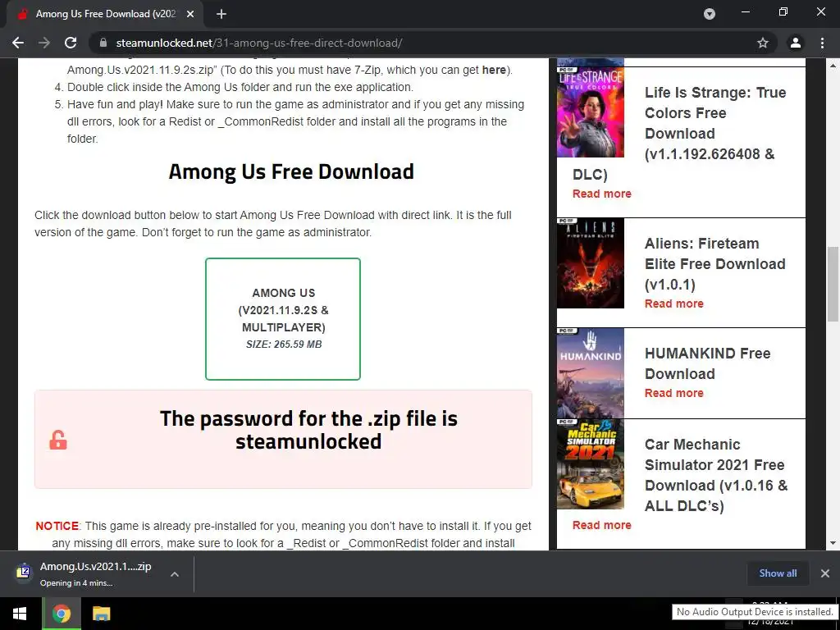
Task: Click the forward navigation arrow
Action: tap(44, 43)
